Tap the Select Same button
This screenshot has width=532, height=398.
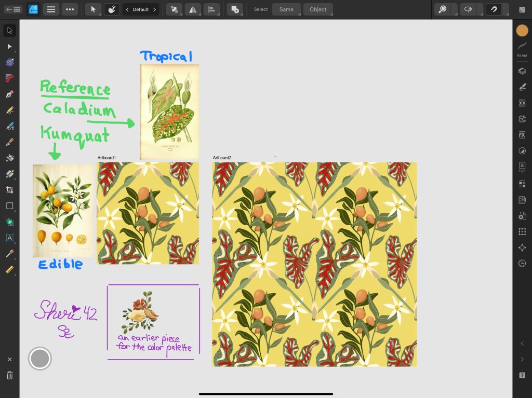pos(286,9)
